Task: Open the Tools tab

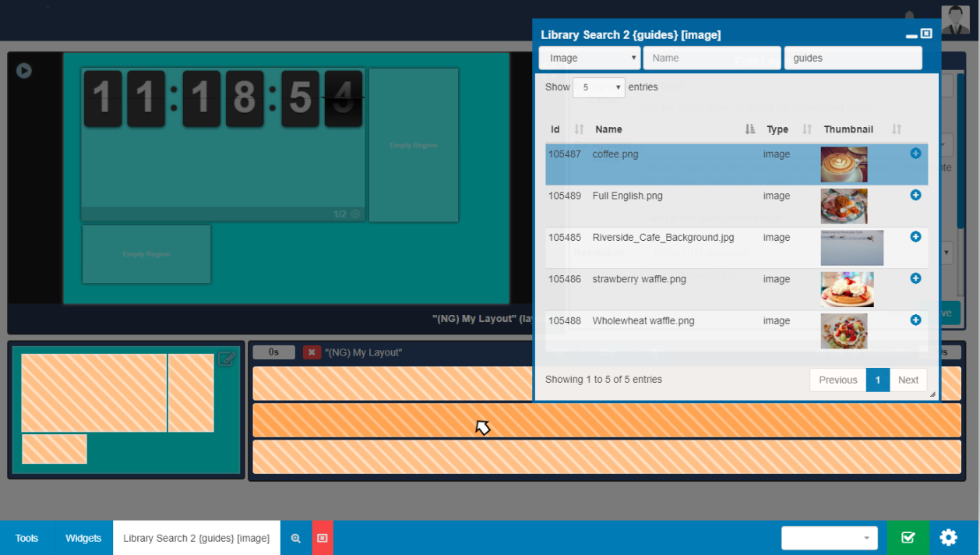Action: [26, 538]
